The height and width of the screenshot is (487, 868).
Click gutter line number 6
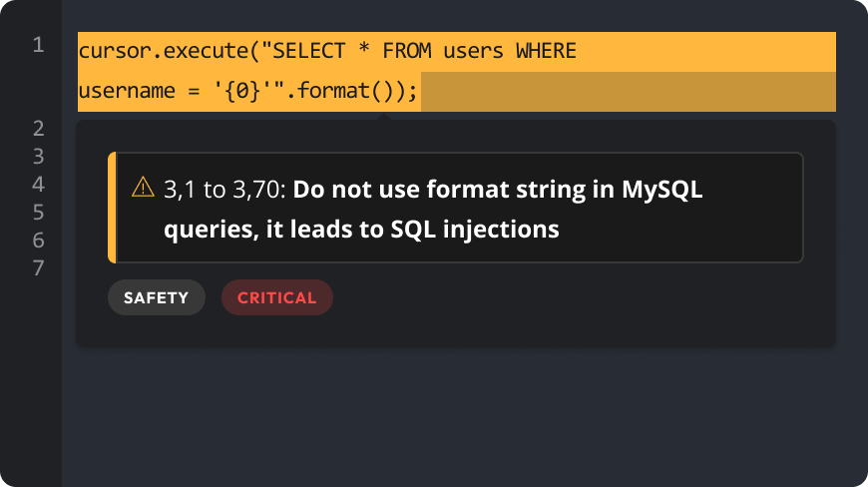[x=38, y=240]
